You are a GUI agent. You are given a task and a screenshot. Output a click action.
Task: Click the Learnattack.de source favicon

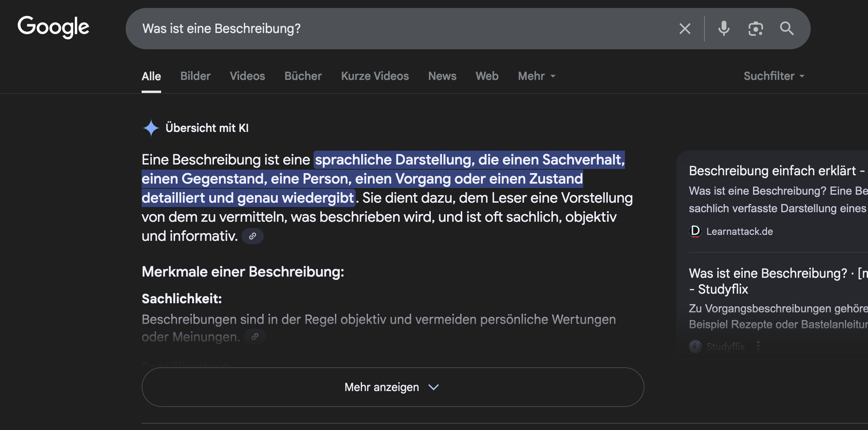(x=695, y=232)
